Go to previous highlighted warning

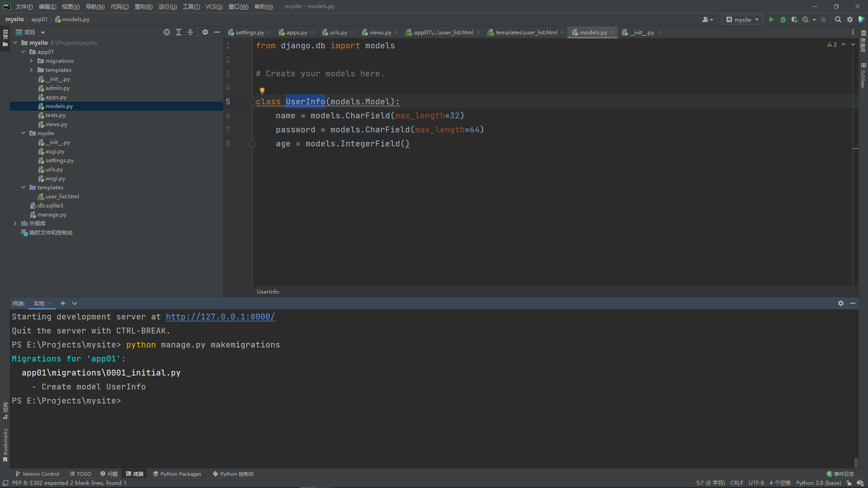[844, 44]
